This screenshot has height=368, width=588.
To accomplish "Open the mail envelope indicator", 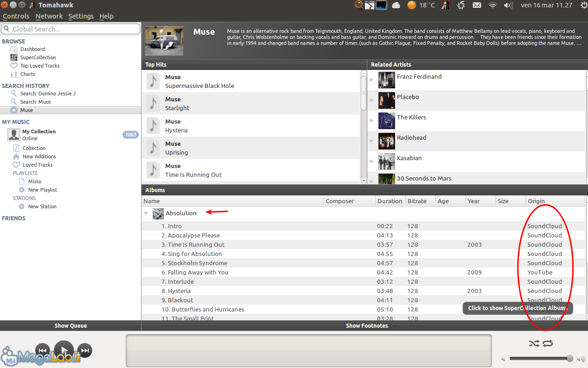I will pyautogui.click(x=477, y=5).
